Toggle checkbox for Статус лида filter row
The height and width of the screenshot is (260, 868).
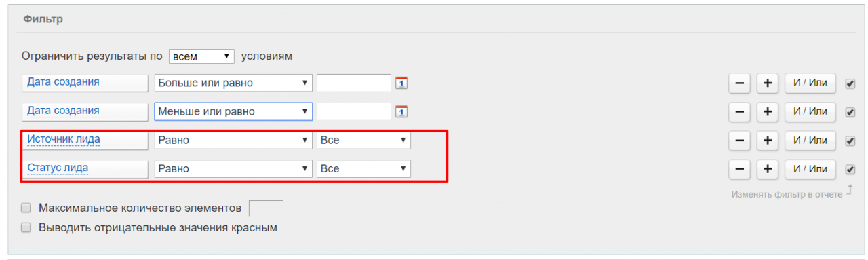[850, 170]
